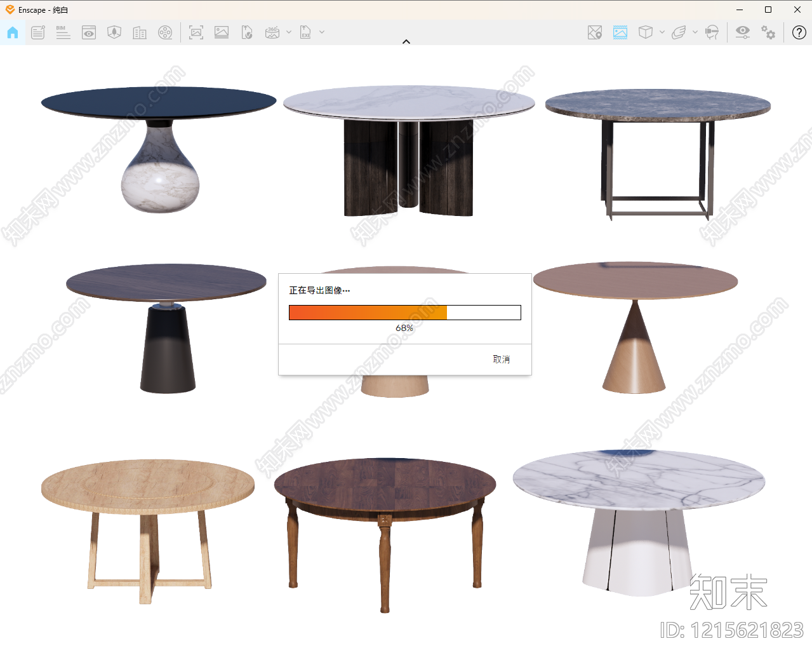Close the Enscape window

point(797,10)
